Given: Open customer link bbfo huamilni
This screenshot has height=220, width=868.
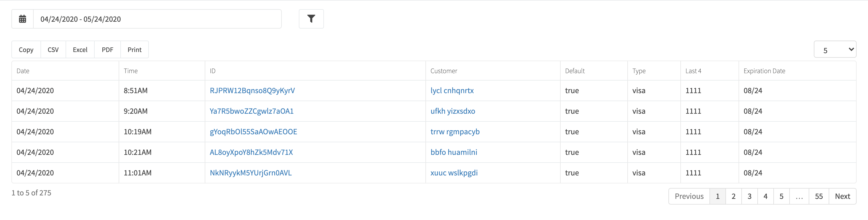Looking at the screenshot, I should 454,152.
